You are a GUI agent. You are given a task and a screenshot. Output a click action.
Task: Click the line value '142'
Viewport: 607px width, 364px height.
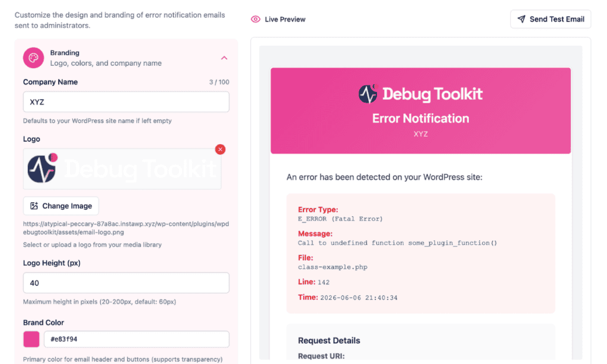click(324, 282)
